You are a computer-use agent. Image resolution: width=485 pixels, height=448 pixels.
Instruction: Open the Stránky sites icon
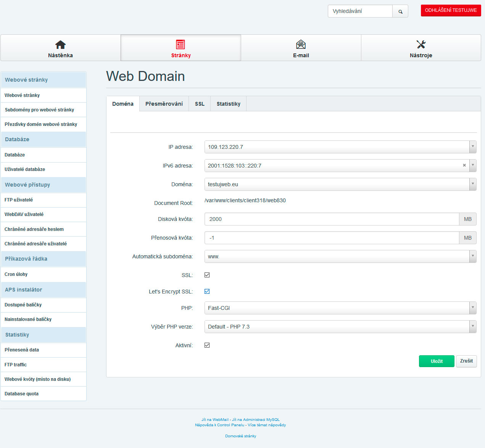180,45
